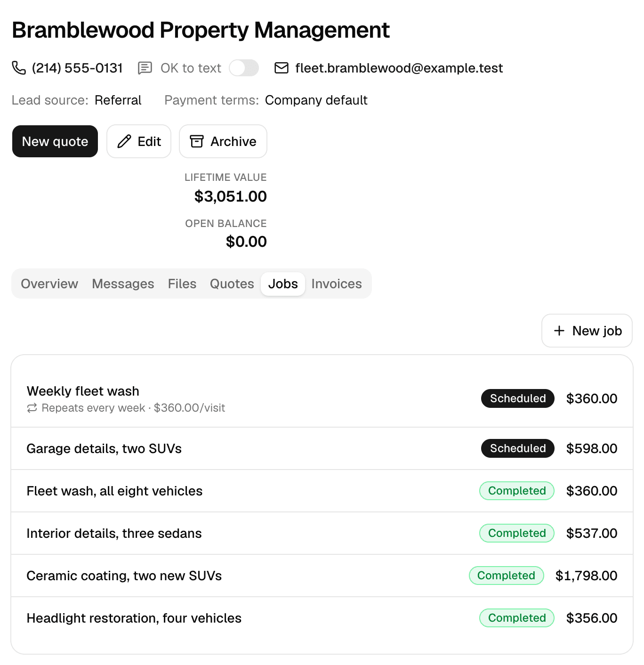Open the Quotes tab
Image resolution: width=644 pixels, height=665 pixels.
pyautogui.click(x=232, y=284)
